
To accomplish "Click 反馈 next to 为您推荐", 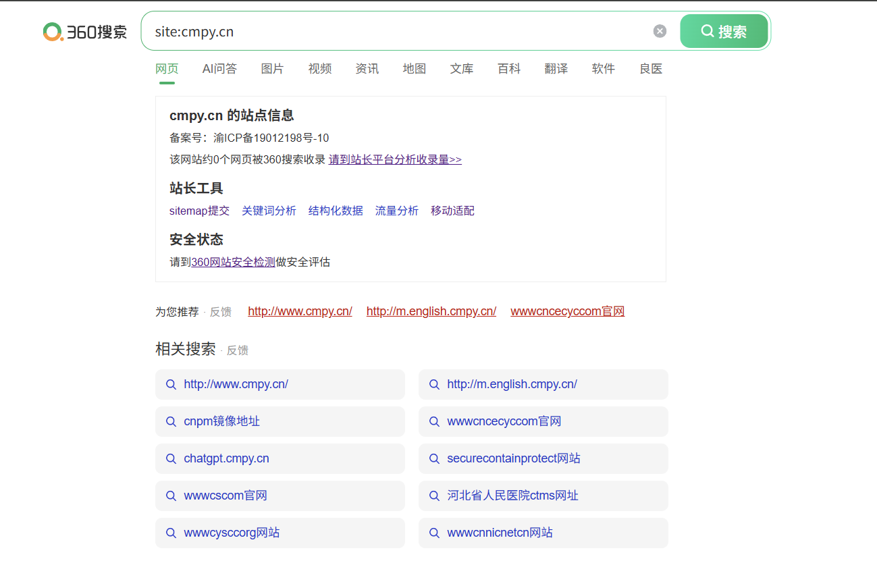I will (x=221, y=312).
